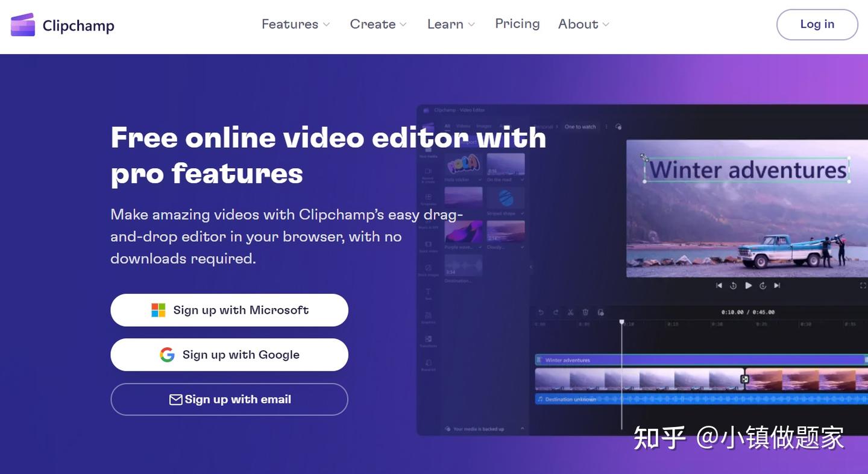Select the first video clip on the timeline

(x=639, y=379)
